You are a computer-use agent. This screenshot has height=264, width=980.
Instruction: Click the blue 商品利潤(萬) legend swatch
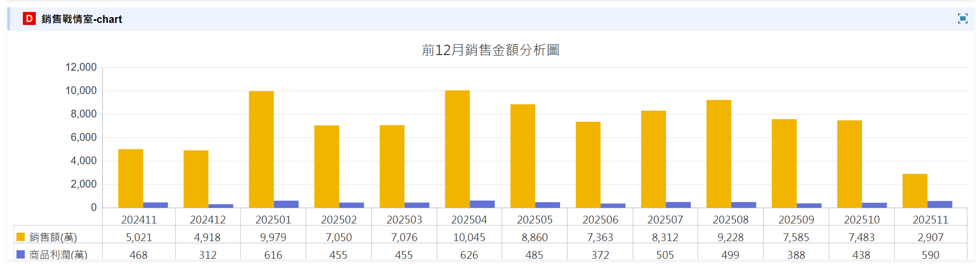click(x=21, y=255)
